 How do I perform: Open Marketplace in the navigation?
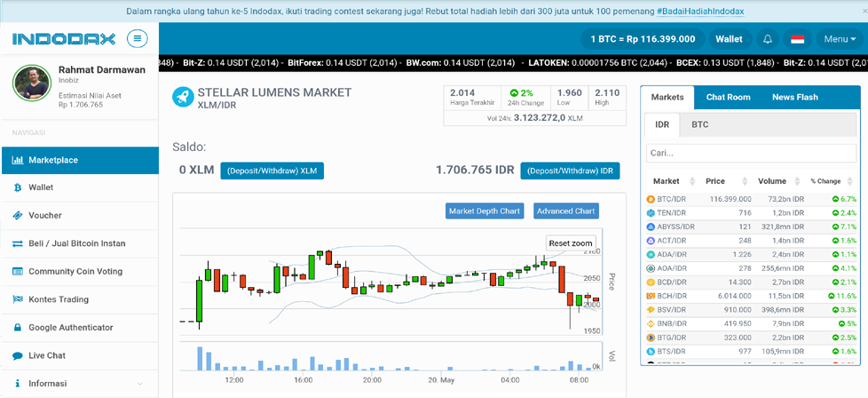coord(80,160)
